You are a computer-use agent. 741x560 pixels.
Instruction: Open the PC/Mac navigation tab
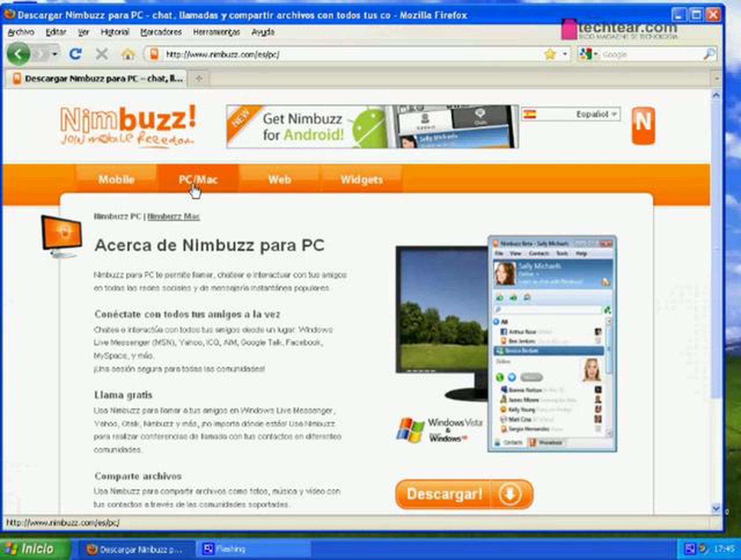[198, 179]
